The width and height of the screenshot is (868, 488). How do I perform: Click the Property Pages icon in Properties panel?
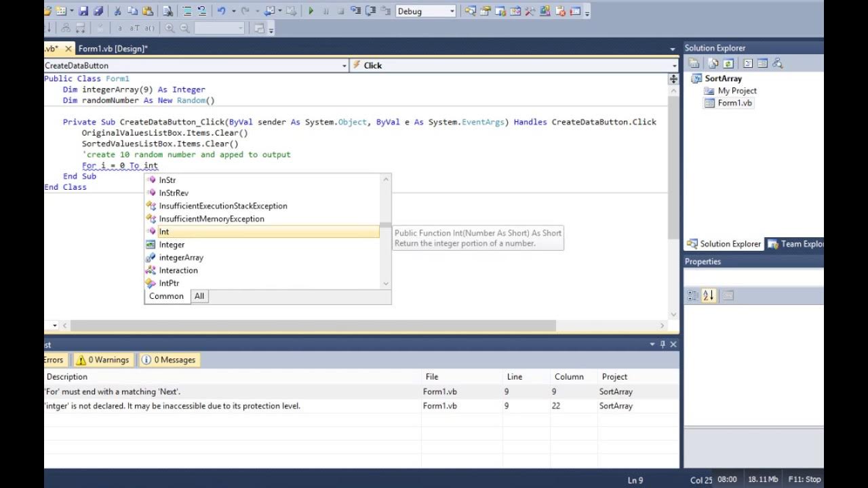(728, 296)
